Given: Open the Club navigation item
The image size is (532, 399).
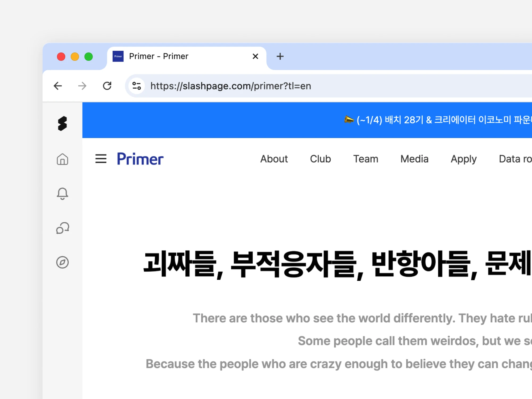Looking at the screenshot, I should pyautogui.click(x=320, y=159).
